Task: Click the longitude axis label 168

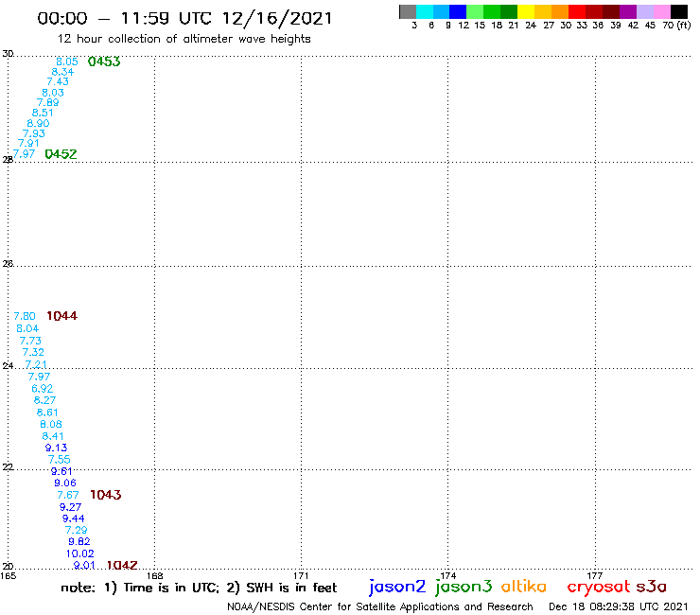Action: coord(154,575)
